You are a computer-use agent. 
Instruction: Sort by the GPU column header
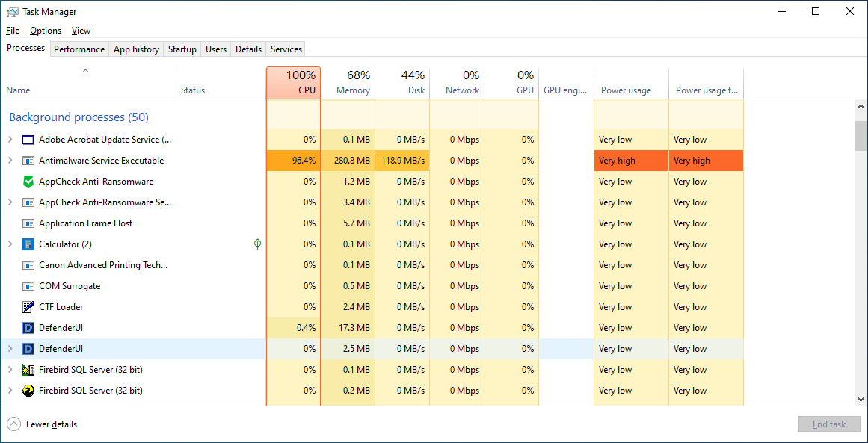pyautogui.click(x=511, y=83)
